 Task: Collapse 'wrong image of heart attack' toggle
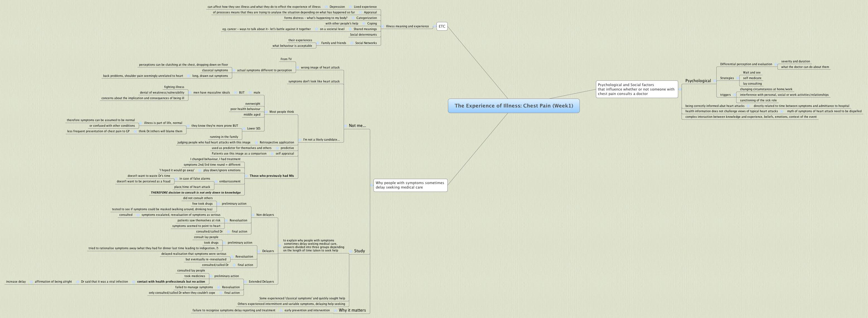297,68
